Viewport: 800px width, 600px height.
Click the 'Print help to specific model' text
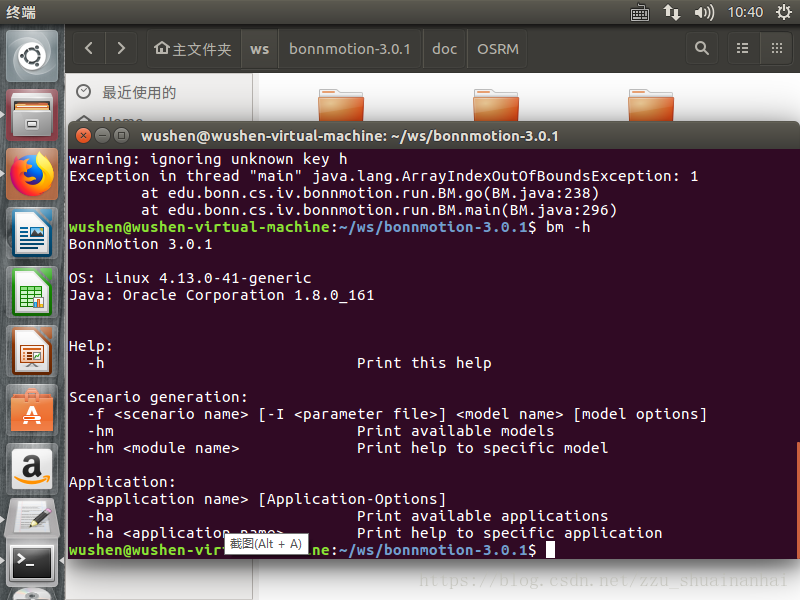pyautogui.click(x=482, y=448)
